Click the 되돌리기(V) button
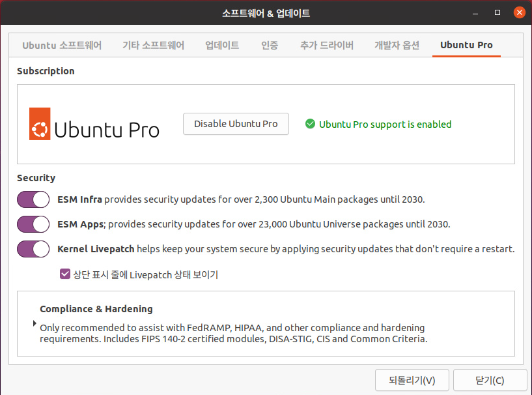The height and width of the screenshot is (395, 532). click(412, 380)
